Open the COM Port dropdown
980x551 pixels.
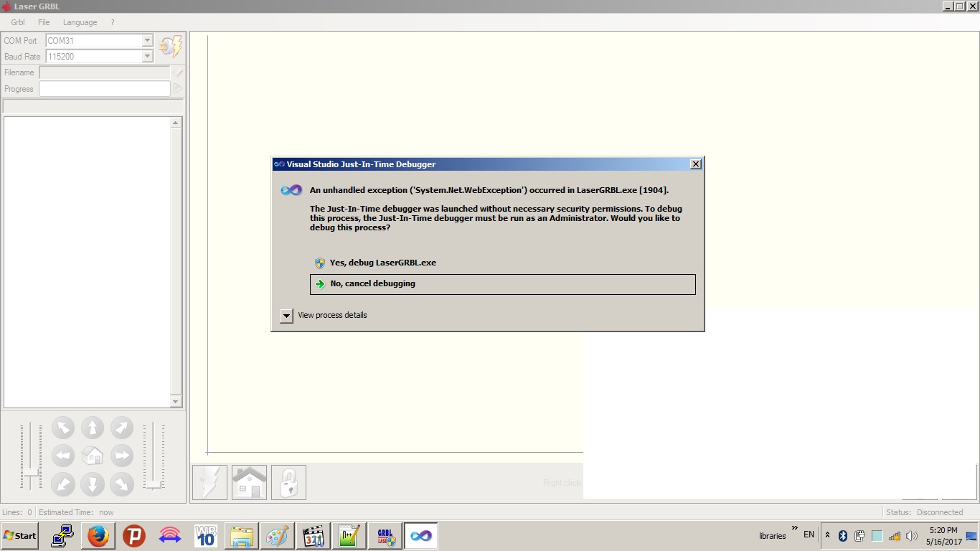tap(147, 41)
